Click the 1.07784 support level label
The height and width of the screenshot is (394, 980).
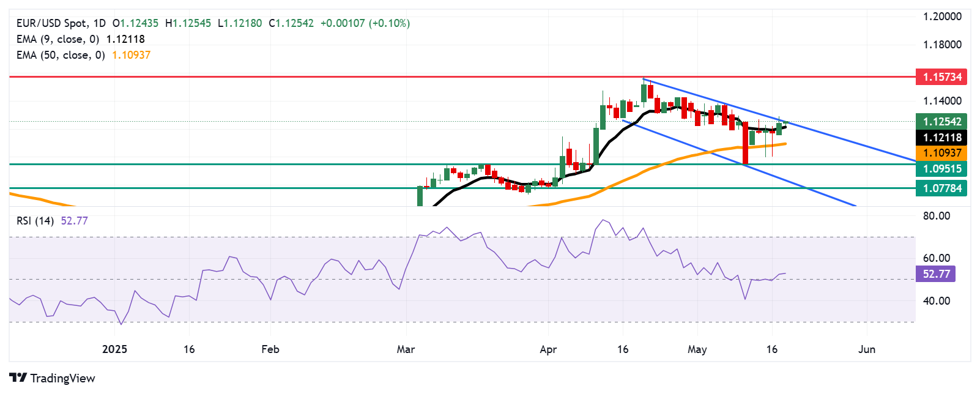tap(941, 188)
